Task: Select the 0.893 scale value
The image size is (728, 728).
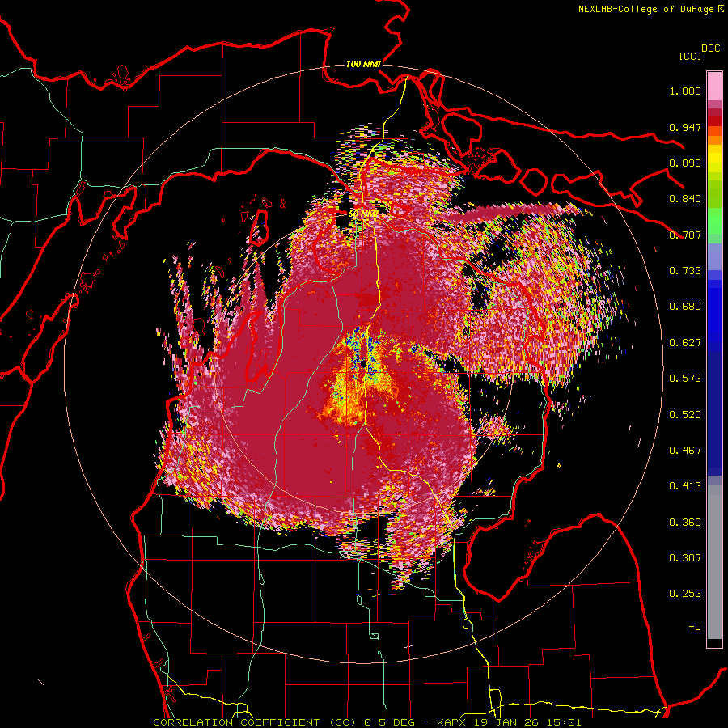Action: [x=685, y=163]
